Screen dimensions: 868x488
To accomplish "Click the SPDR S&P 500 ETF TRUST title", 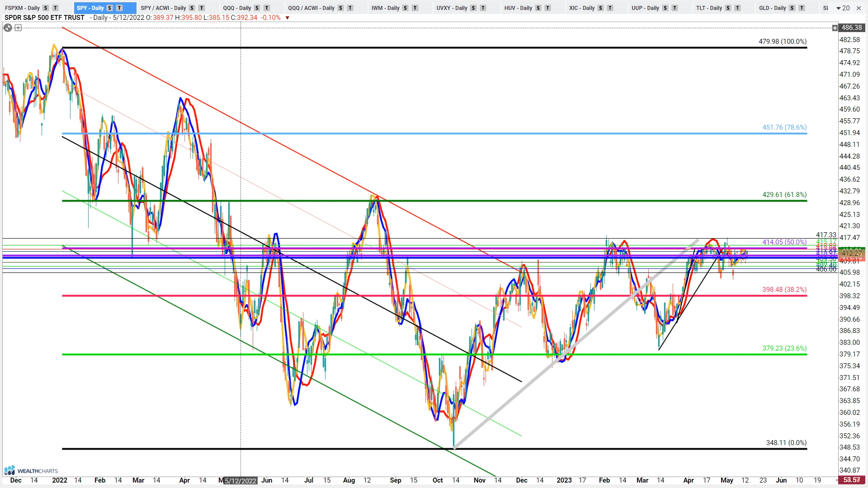I will pos(44,17).
